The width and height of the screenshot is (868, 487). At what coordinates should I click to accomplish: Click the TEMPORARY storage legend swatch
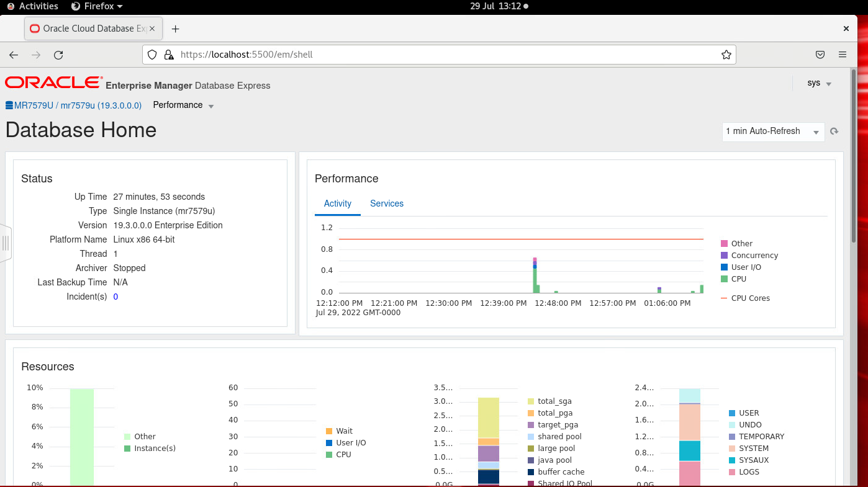(x=732, y=437)
